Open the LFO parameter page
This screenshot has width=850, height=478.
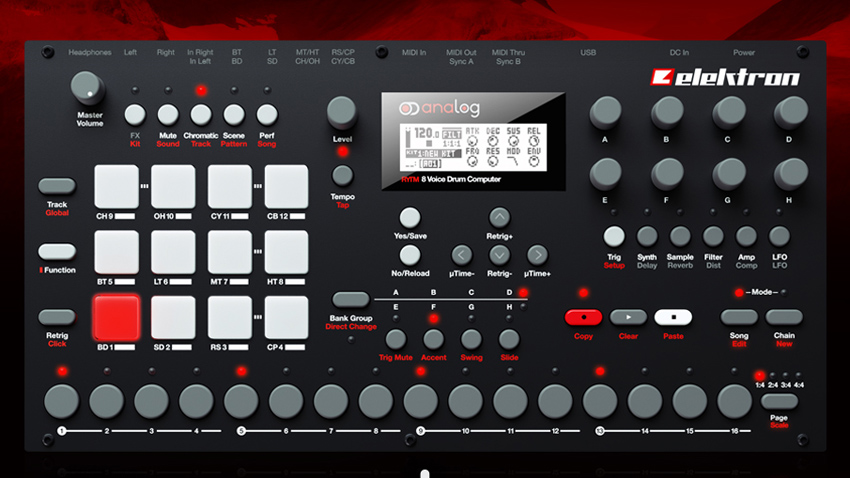(779, 236)
